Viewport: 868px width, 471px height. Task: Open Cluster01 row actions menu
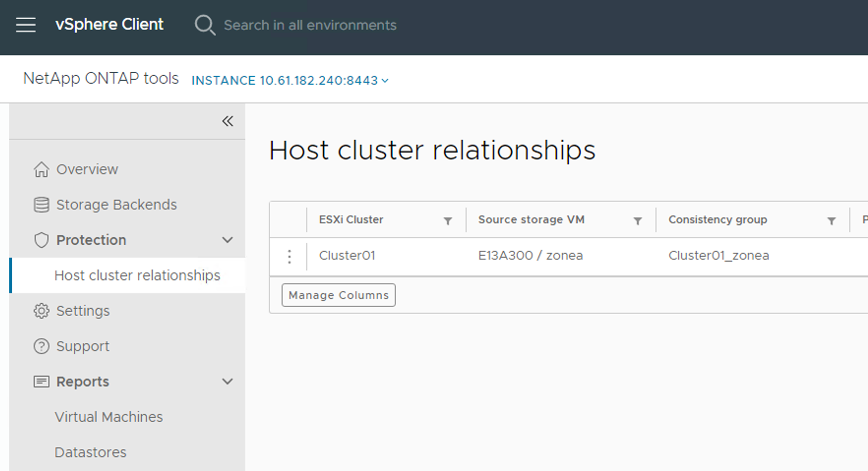(289, 256)
